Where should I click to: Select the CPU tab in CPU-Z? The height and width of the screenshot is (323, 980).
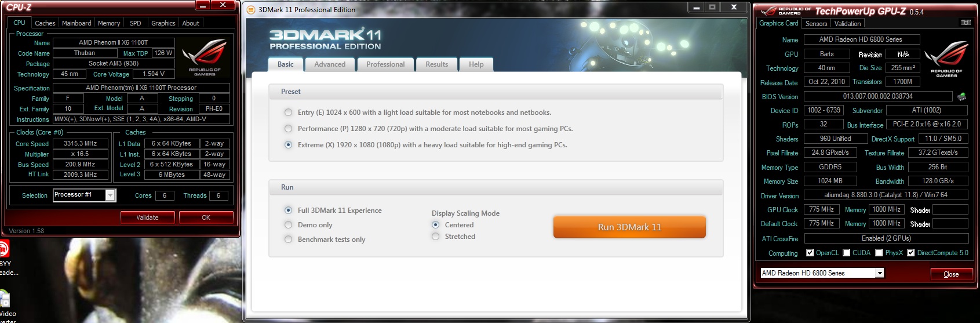pos(19,23)
